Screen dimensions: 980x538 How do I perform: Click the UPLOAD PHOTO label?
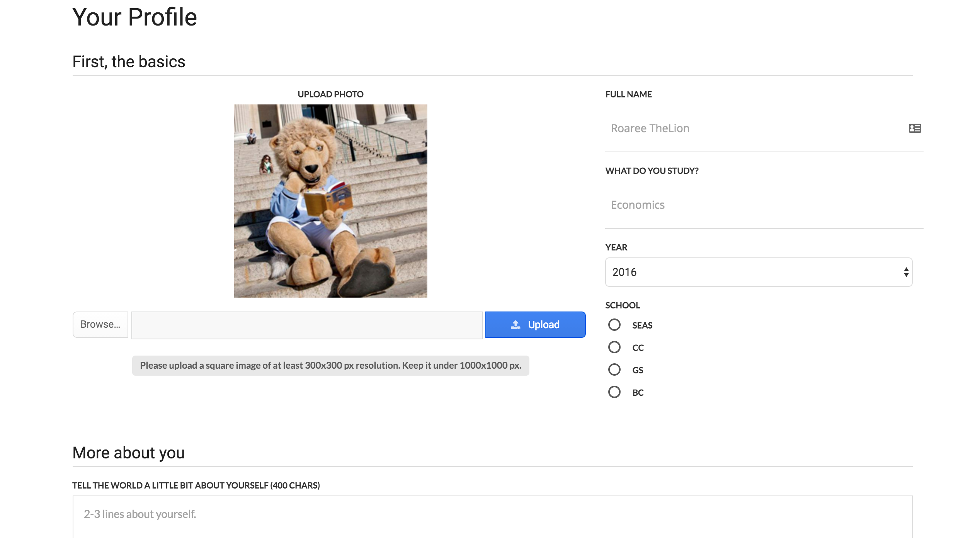coord(330,94)
